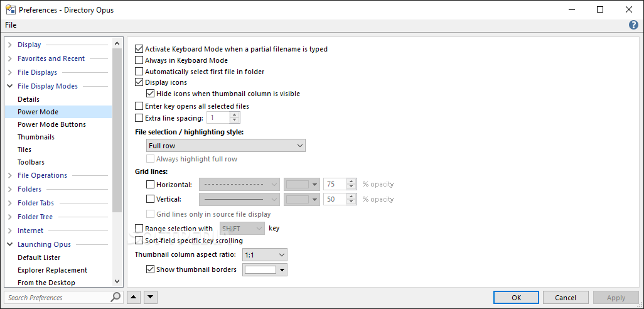Image resolution: width=644 pixels, height=309 pixels.
Task: Expand the Favorites and Recent category
Action: [x=10, y=58]
